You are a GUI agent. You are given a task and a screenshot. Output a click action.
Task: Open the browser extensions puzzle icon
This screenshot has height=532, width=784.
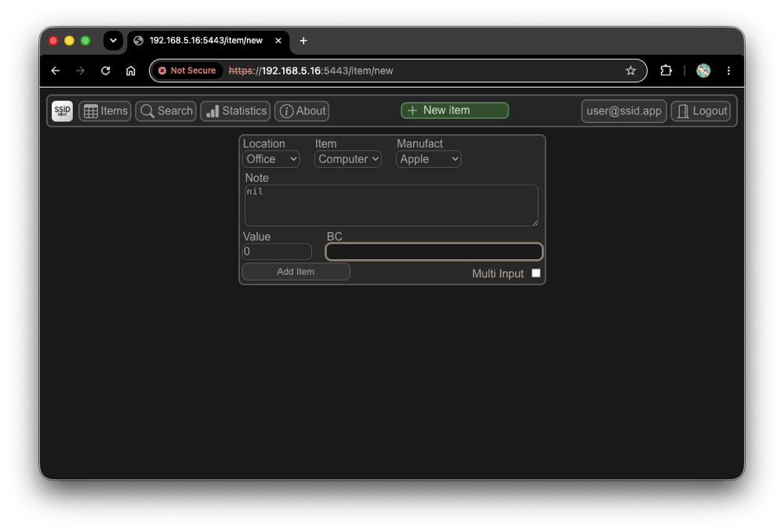coord(666,71)
